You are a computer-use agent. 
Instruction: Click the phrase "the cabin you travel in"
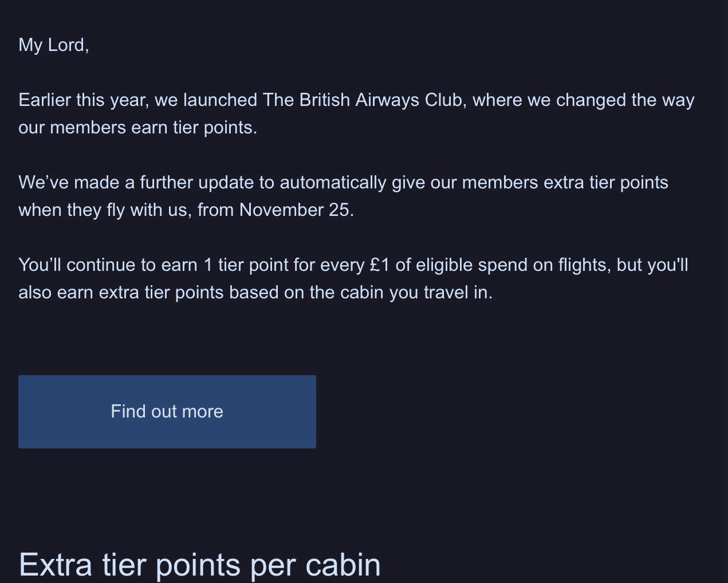coord(400,293)
